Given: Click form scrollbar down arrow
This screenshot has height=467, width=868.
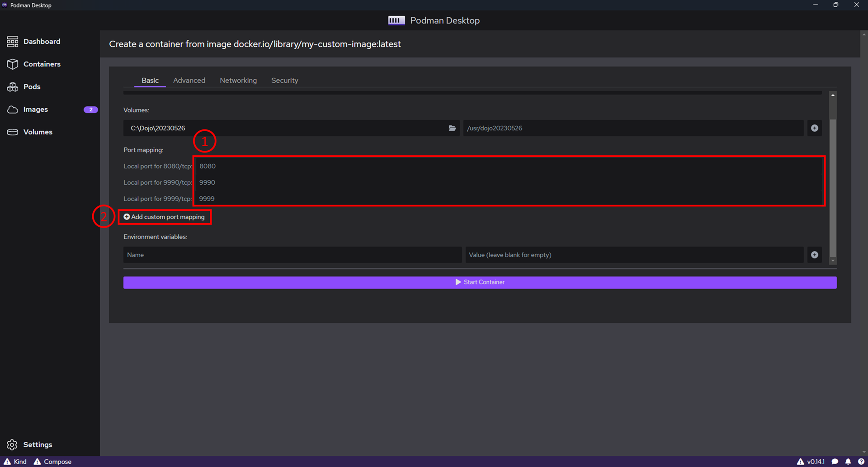Looking at the screenshot, I should pos(833,261).
